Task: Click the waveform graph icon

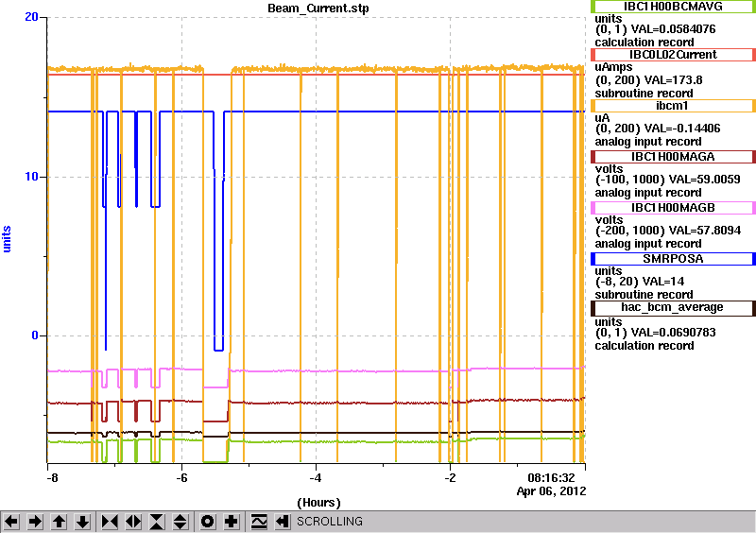Action: (259, 522)
